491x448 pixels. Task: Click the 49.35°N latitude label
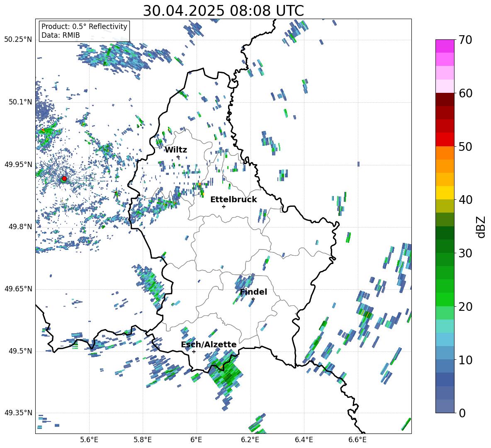18,413
